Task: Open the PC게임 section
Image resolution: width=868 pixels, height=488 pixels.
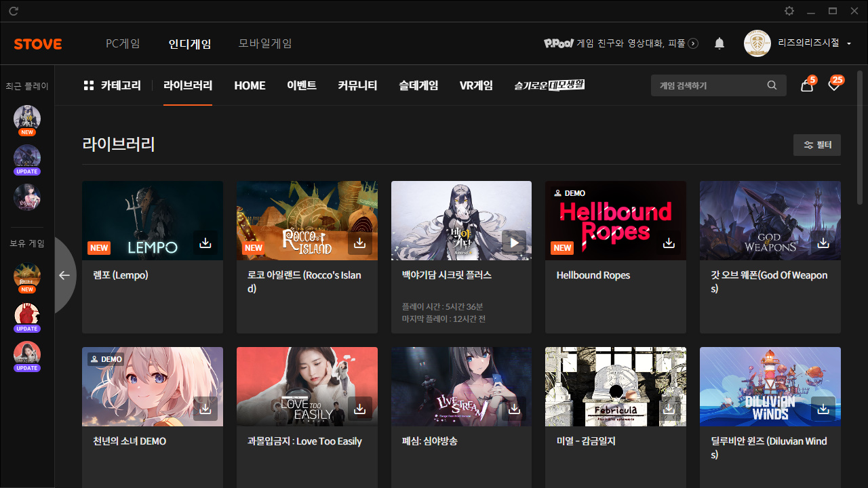Action: coord(123,43)
